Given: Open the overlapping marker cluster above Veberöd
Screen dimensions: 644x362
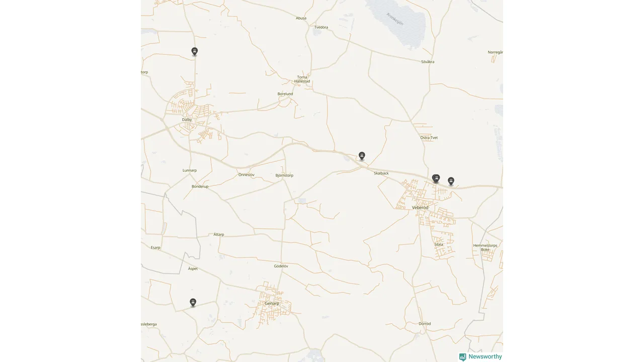Looking at the screenshot, I should coord(436,178).
